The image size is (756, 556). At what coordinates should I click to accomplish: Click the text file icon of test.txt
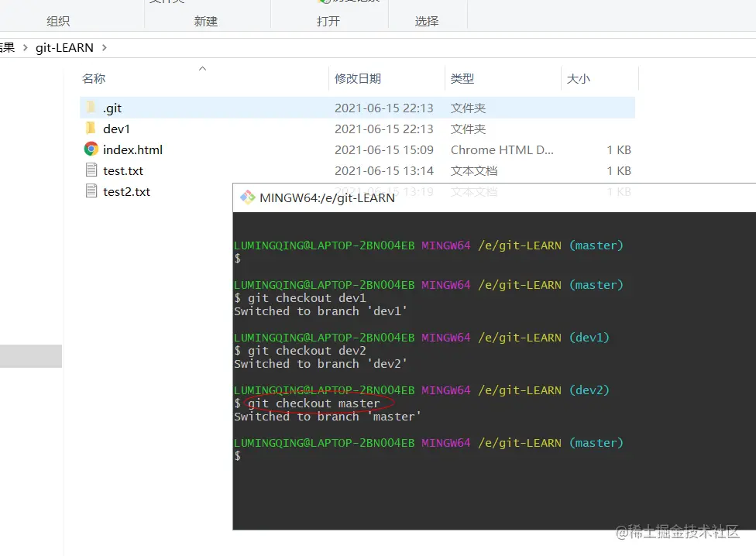pos(91,170)
